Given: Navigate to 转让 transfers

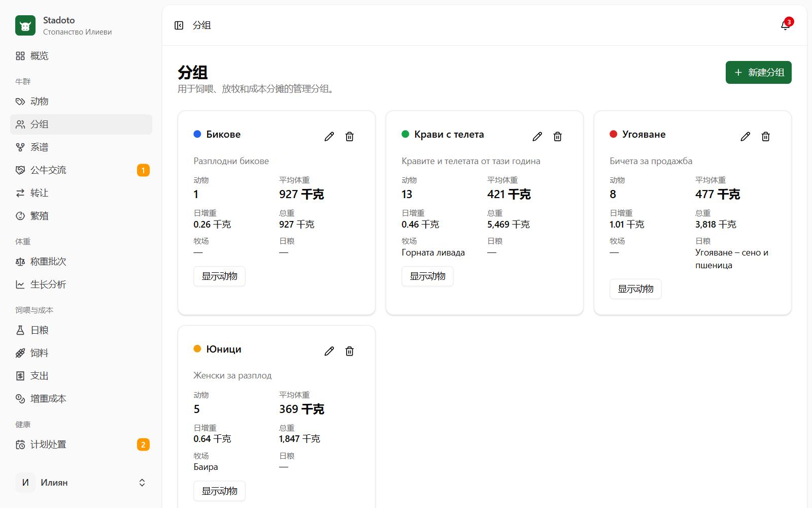Looking at the screenshot, I should click(81, 193).
